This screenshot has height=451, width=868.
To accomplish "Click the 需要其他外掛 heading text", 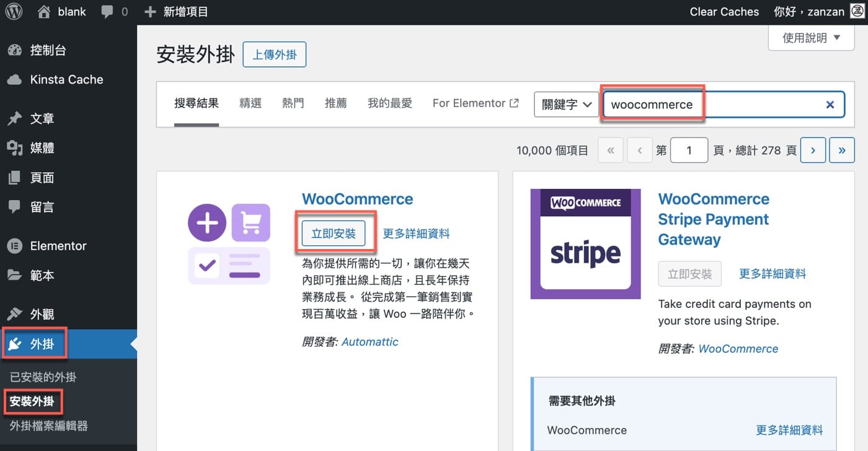I will (582, 401).
